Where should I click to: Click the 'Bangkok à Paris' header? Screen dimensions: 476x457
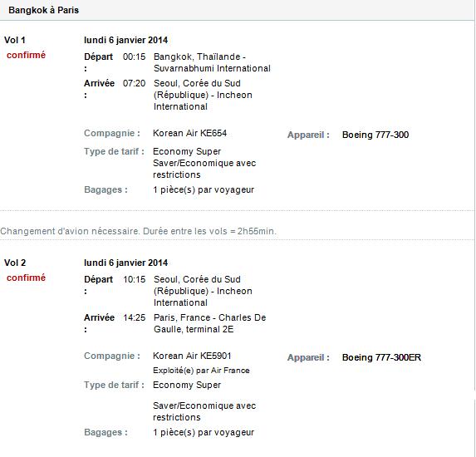(44, 10)
